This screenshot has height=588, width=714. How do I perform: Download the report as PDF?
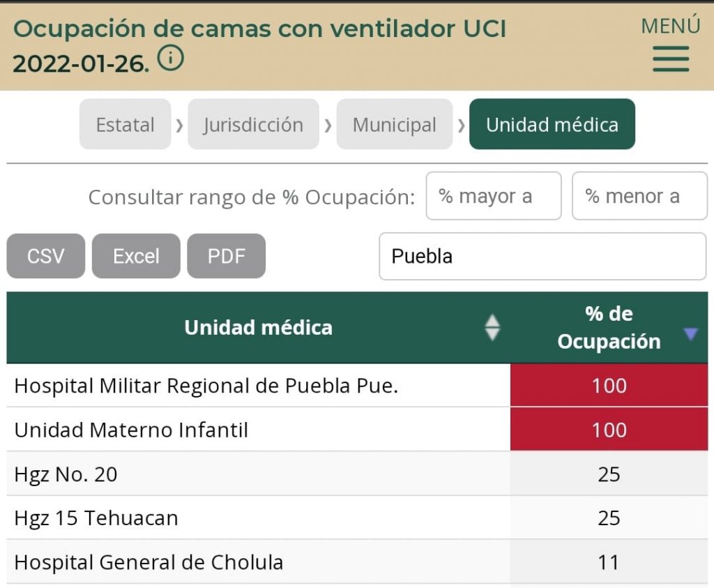(x=226, y=256)
